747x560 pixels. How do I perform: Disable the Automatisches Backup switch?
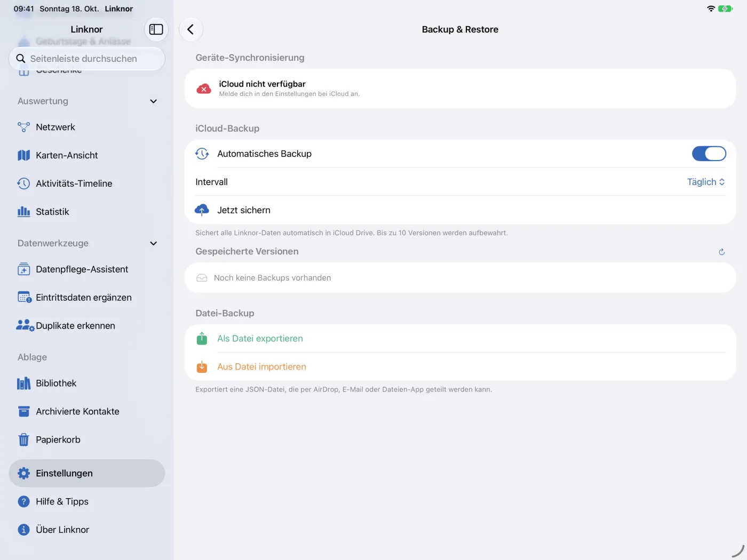click(709, 154)
